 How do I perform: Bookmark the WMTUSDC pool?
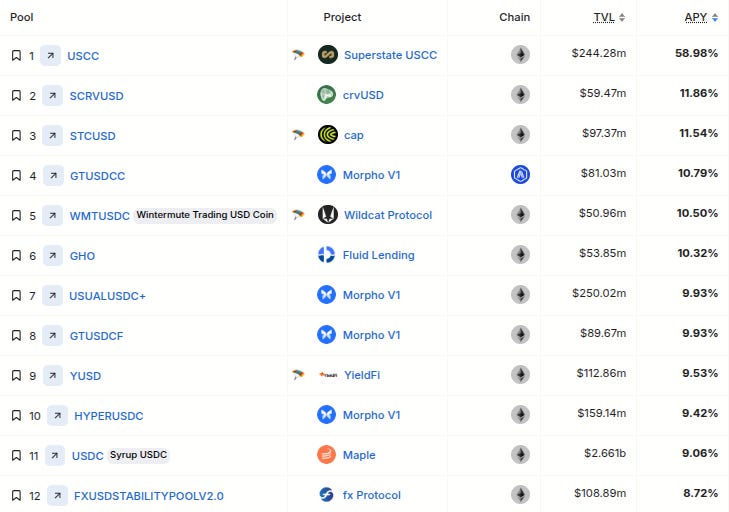[x=16, y=216]
